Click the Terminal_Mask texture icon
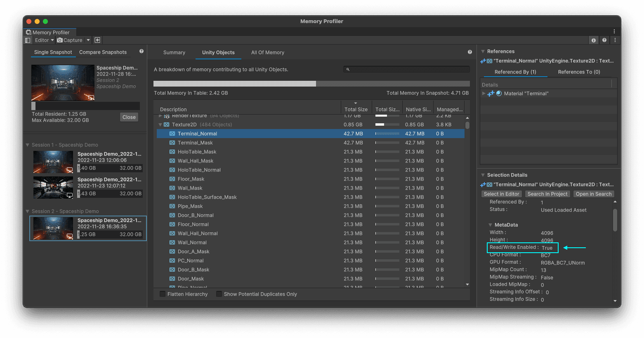Image resolution: width=644 pixels, height=338 pixels. click(x=172, y=143)
